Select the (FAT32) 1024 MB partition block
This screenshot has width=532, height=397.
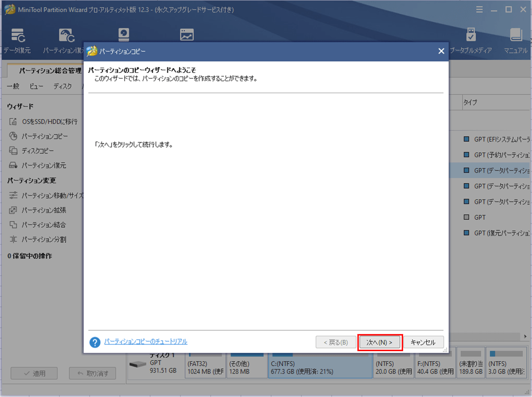point(205,366)
